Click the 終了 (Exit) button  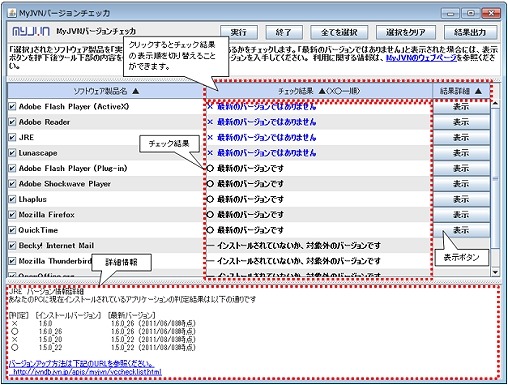[284, 32]
